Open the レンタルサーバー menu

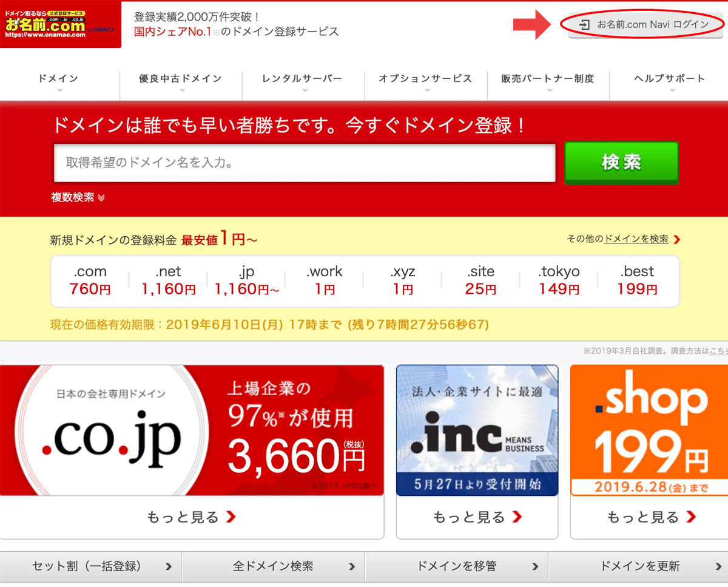point(303,83)
